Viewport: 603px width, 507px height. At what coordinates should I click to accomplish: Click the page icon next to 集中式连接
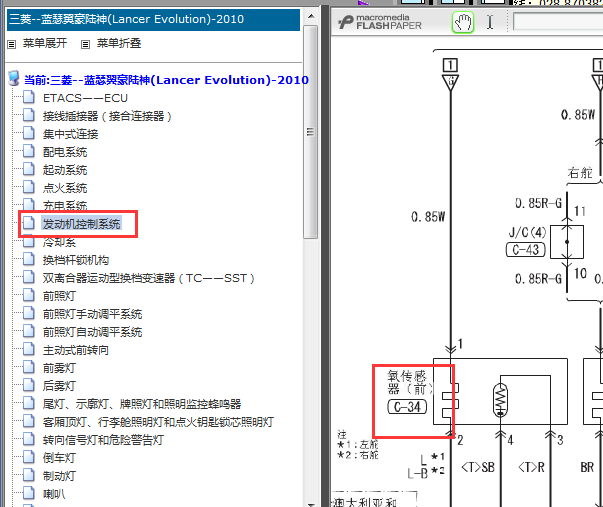29,133
